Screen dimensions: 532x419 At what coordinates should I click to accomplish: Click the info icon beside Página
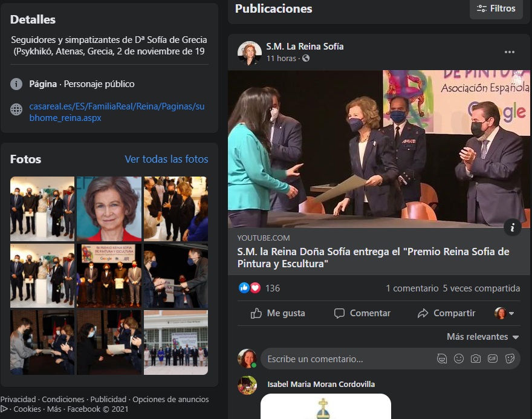(16, 84)
